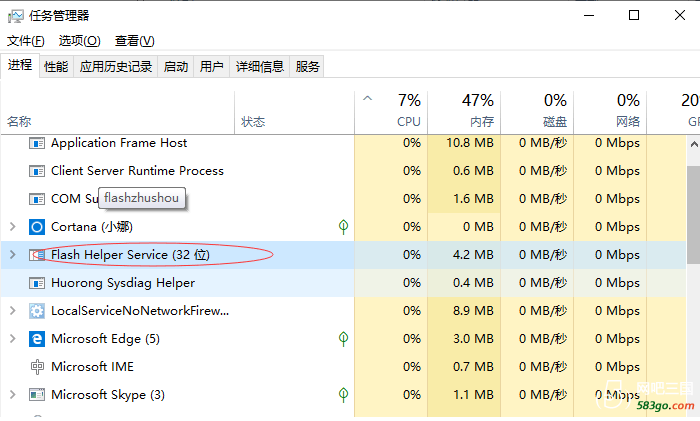Switch to the 用户 tab

click(x=212, y=67)
